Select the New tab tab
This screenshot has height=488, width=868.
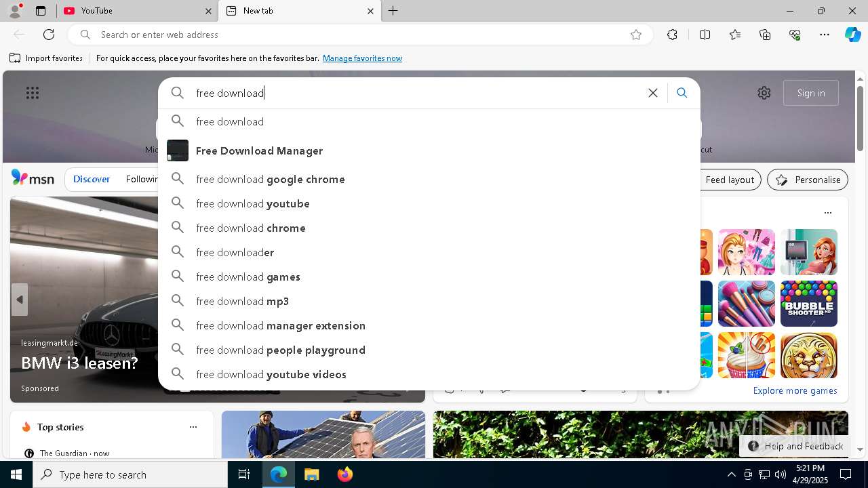(298, 11)
